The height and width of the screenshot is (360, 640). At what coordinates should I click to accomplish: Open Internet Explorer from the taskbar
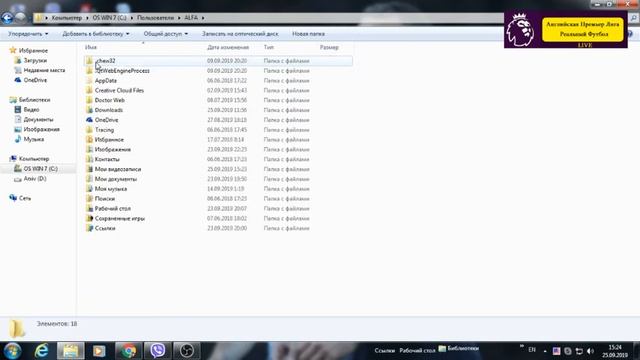point(42,351)
